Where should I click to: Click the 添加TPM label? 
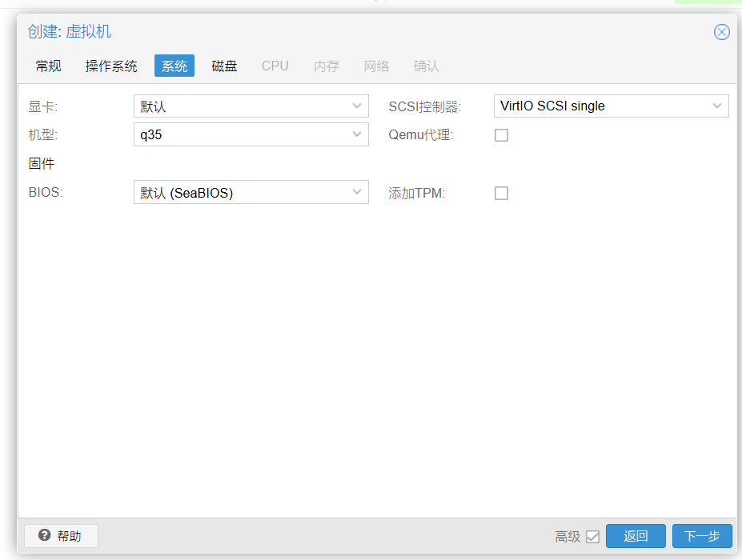(416, 193)
